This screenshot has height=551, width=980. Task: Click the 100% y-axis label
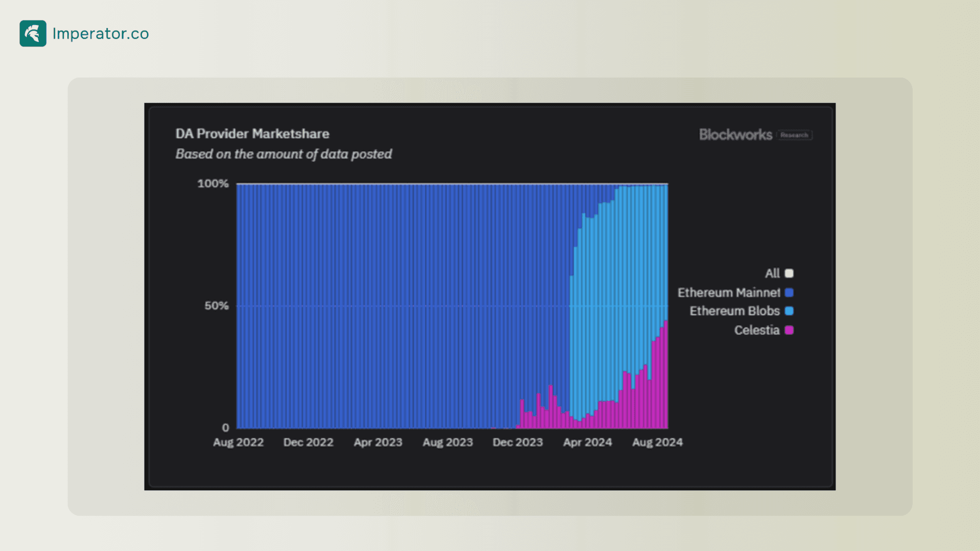pos(213,184)
